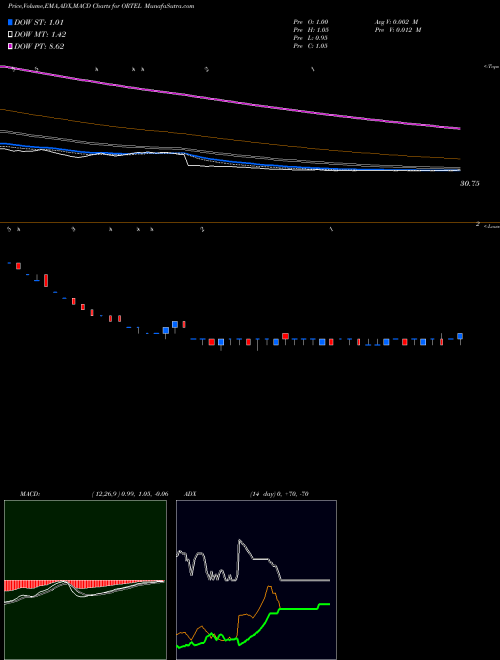Select the 'DOW ST: 1.01' legend text
This screenshot has height=660, width=500.
[x=39, y=22]
